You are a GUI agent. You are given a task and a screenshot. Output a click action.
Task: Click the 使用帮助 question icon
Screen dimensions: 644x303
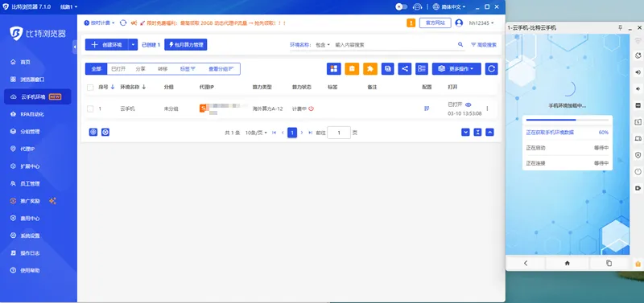click(13, 271)
